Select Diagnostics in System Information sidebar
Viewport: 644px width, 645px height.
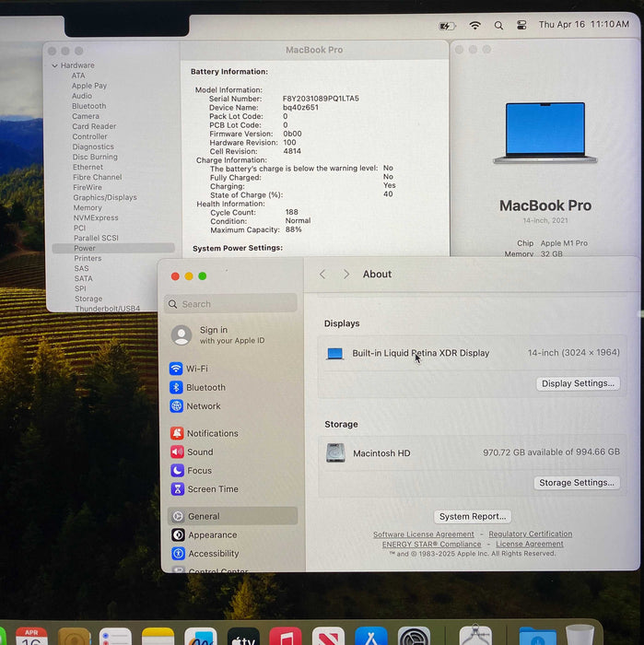click(93, 147)
